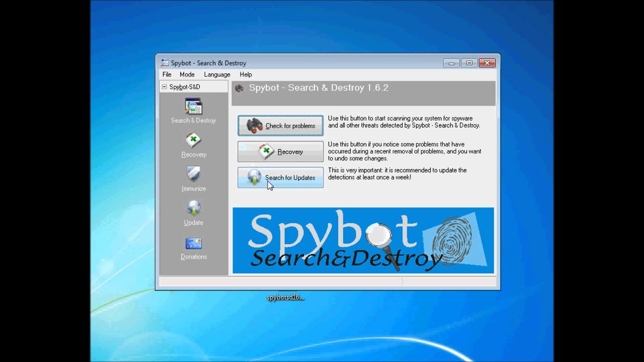The width and height of the screenshot is (644, 362).
Task: Minimize the Spybot window
Action: (451, 63)
